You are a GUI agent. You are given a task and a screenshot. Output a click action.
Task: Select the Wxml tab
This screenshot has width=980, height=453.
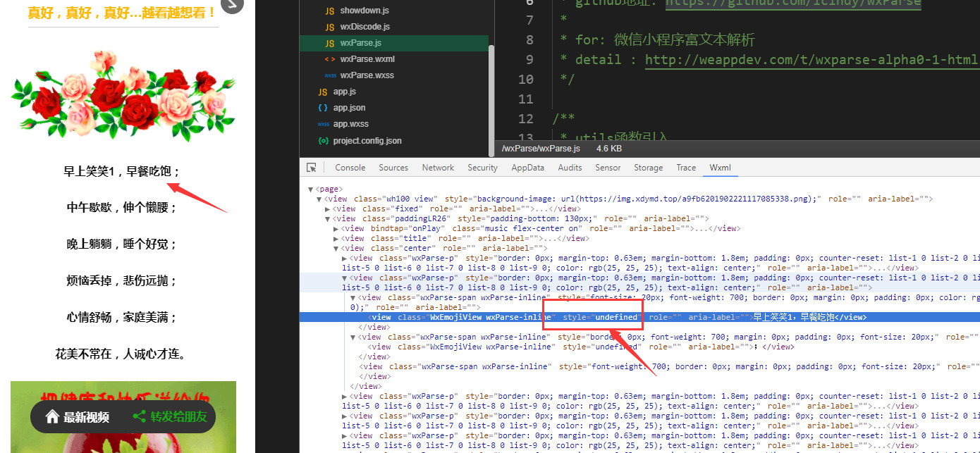point(720,168)
